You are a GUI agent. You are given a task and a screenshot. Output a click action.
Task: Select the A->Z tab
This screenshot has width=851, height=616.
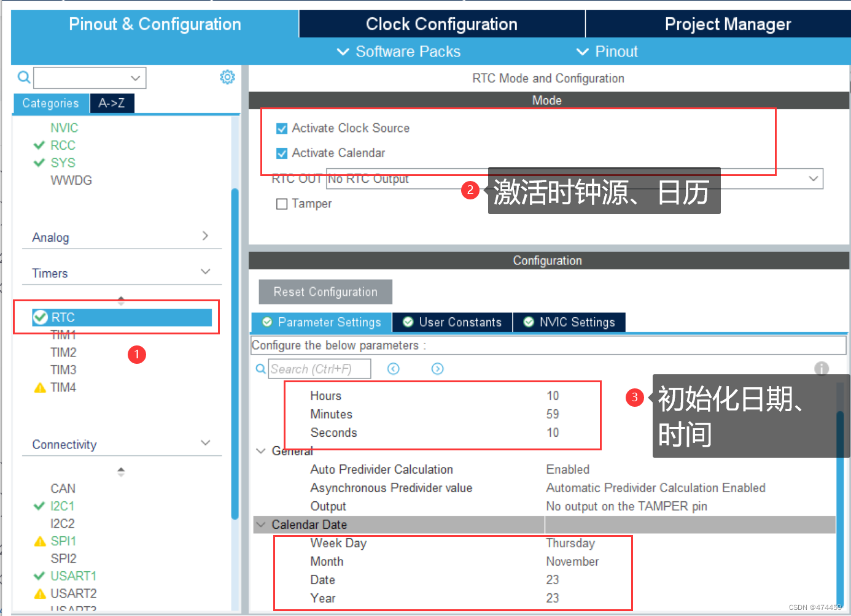coord(112,103)
